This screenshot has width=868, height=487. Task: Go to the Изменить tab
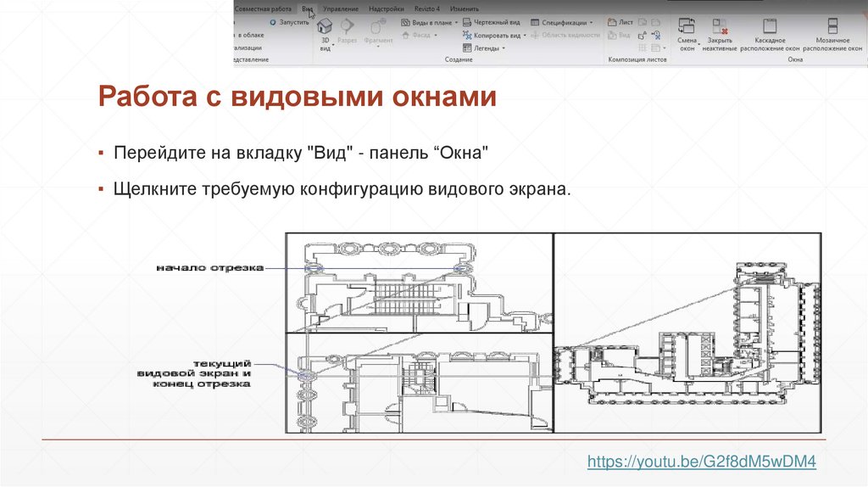click(x=465, y=8)
